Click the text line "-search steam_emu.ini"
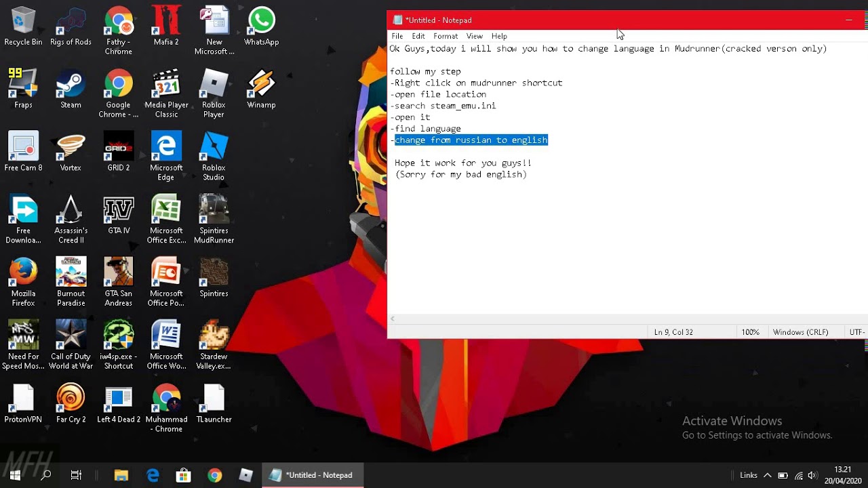Screen dimensions: 868x488 443,106
